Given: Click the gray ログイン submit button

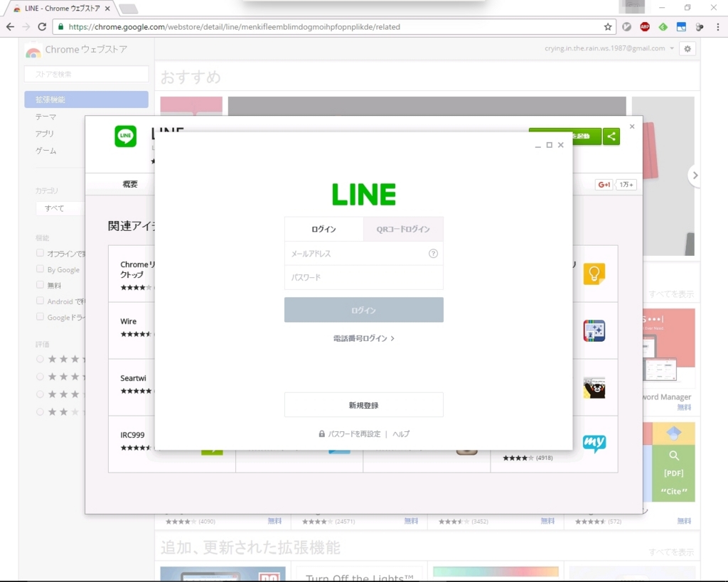Looking at the screenshot, I should [363, 310].
